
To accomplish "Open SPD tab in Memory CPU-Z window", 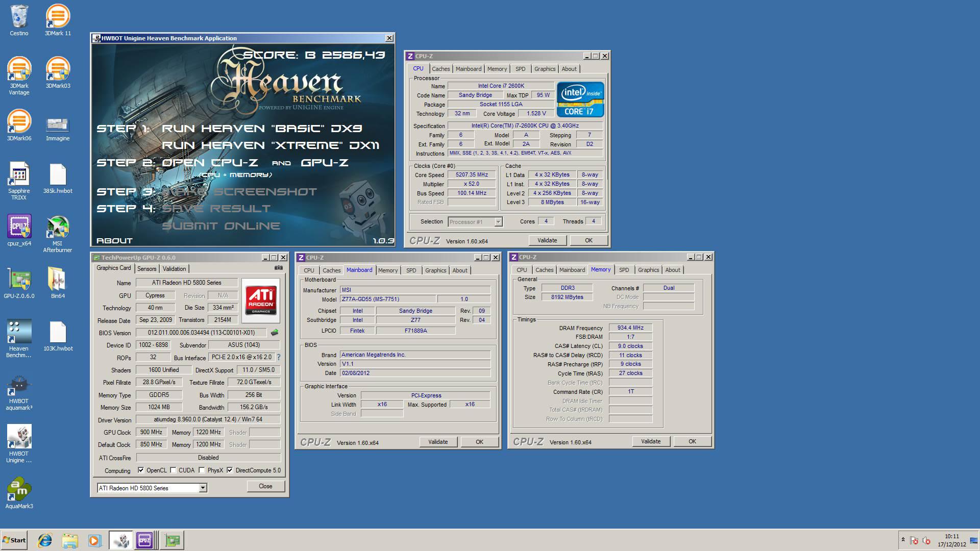I will click(x=624, y=270).
